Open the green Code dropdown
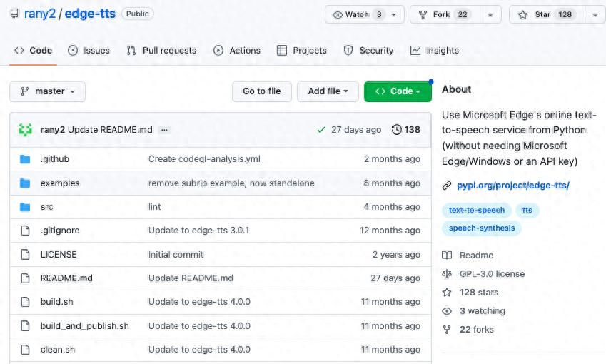Viewport: 606px width, 364px height. coord(398,91)
